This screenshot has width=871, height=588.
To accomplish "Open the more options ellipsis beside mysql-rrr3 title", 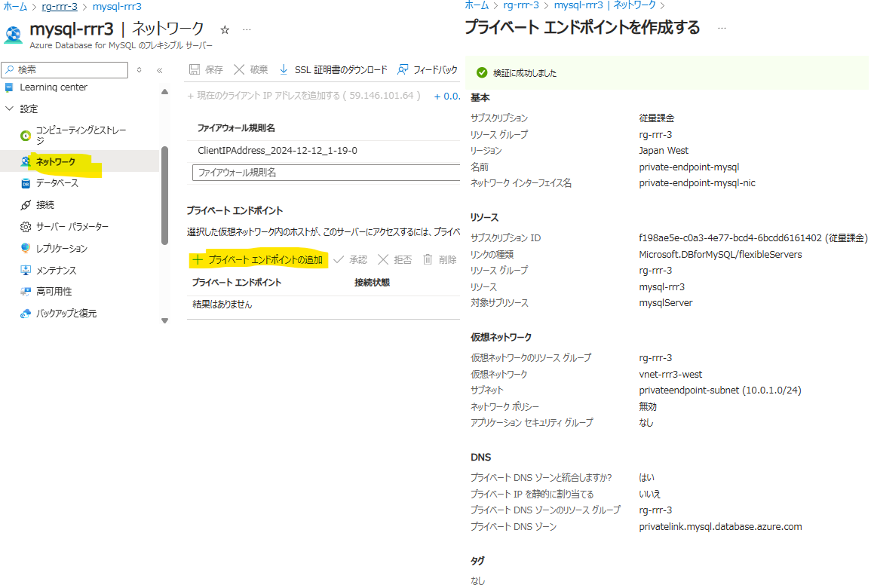I will click(x=247, y=30).
